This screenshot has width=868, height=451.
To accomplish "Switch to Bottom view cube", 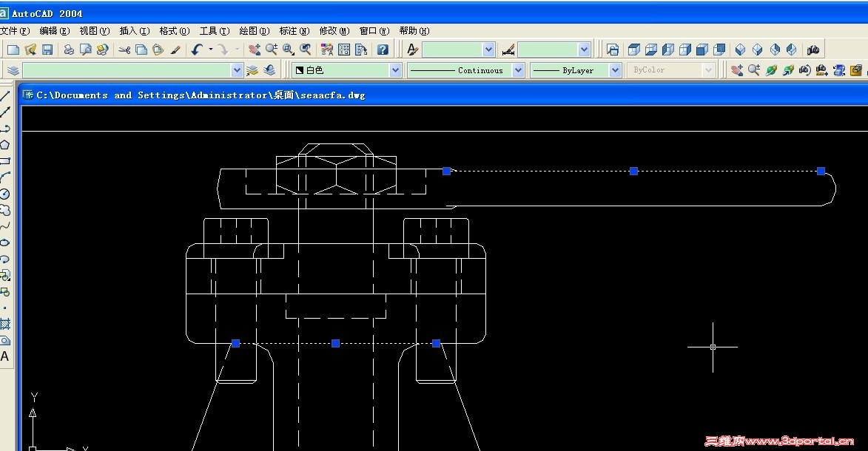I will tap(651, 50).
